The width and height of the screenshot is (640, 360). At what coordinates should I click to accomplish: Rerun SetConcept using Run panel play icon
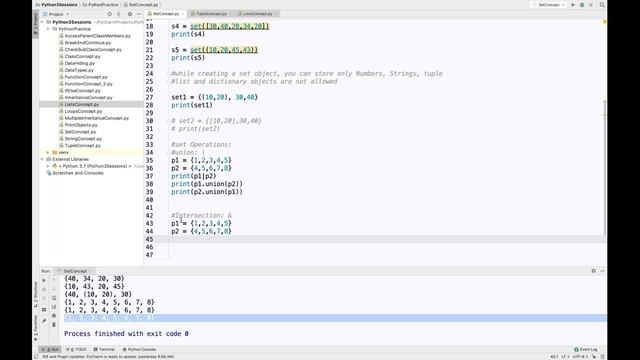tap(44, 280)
